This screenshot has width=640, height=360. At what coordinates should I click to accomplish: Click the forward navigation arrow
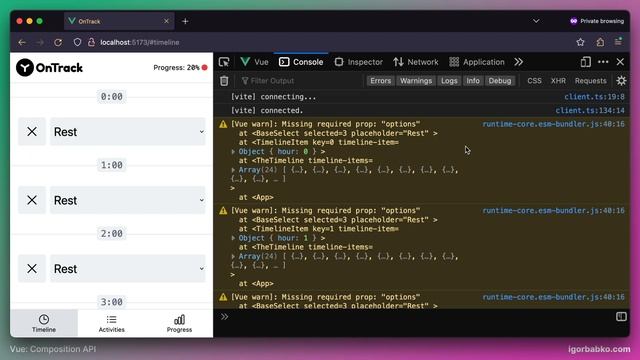coord(40,42)
